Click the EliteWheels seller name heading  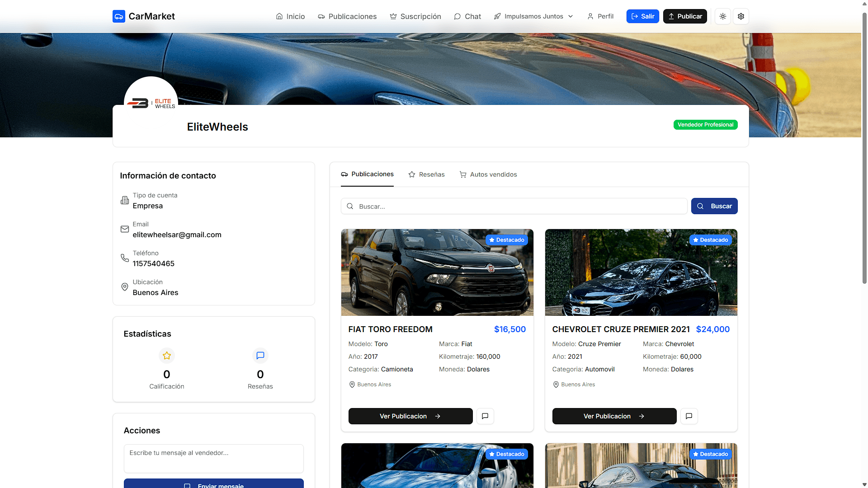217,127
